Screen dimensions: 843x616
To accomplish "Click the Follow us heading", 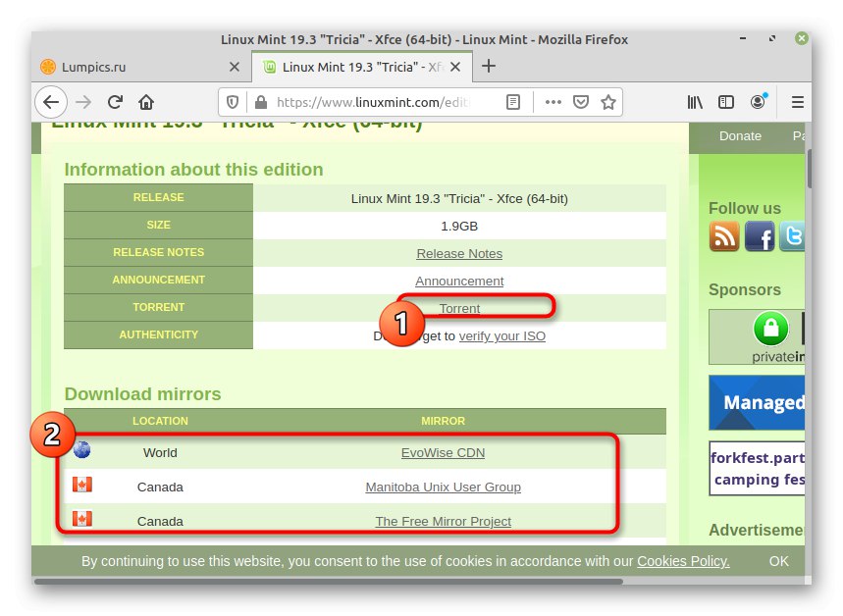I will 745,209.
